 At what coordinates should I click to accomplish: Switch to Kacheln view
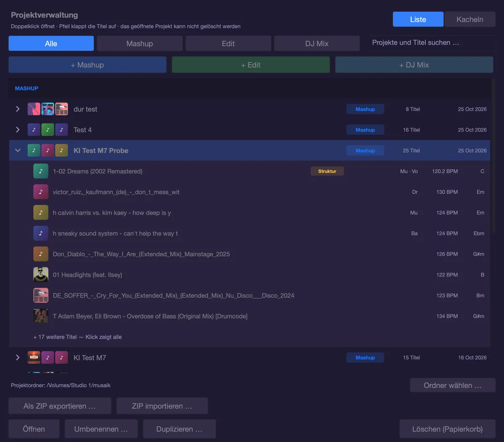[470, 19]
